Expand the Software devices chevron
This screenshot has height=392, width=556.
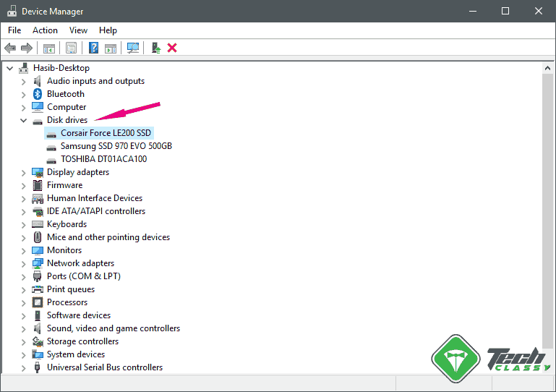[x=23, y=316]
